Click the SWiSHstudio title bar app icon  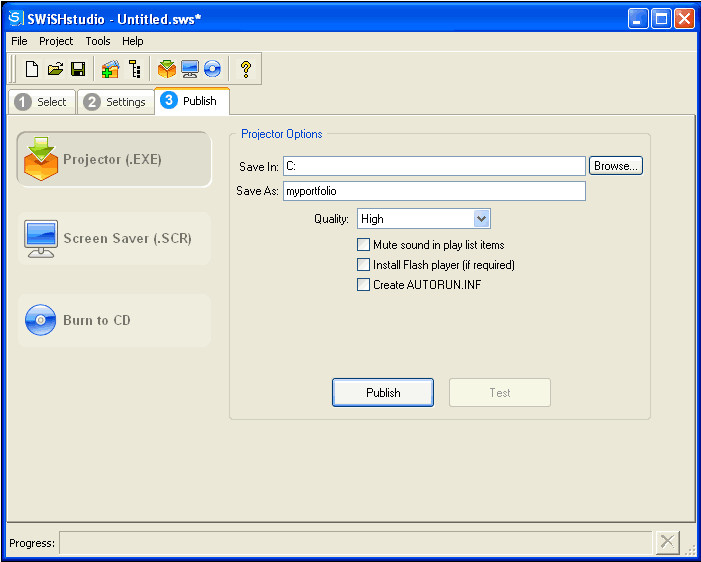click(x=16, y=18)
